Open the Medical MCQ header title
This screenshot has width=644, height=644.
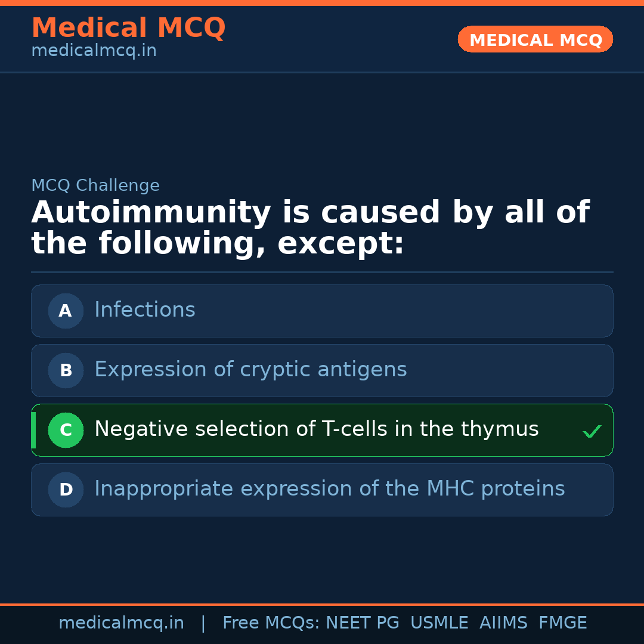click(x=128, y=28)
